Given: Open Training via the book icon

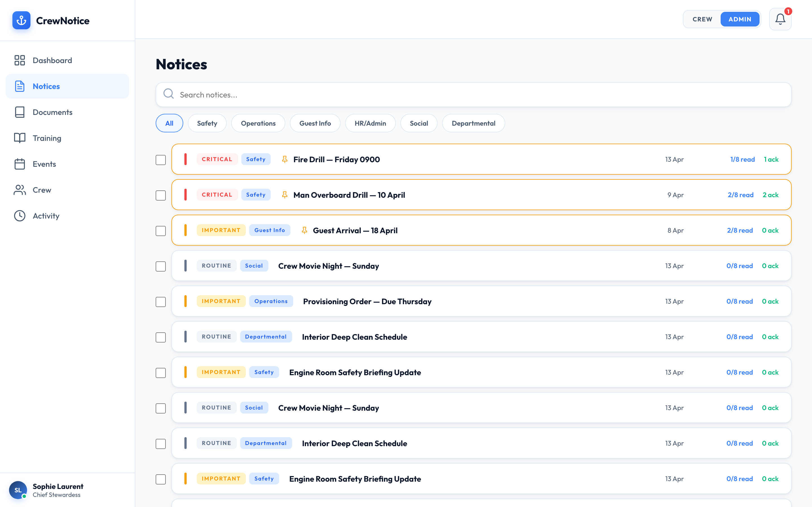Looking at the screenshot, I should pos(20,138).
